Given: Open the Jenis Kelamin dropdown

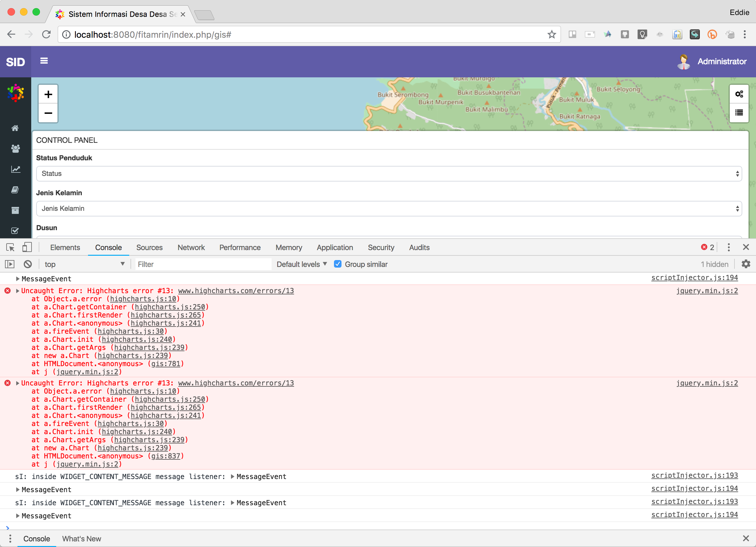Looking at the screenshot, I should (x=389, y=209).
